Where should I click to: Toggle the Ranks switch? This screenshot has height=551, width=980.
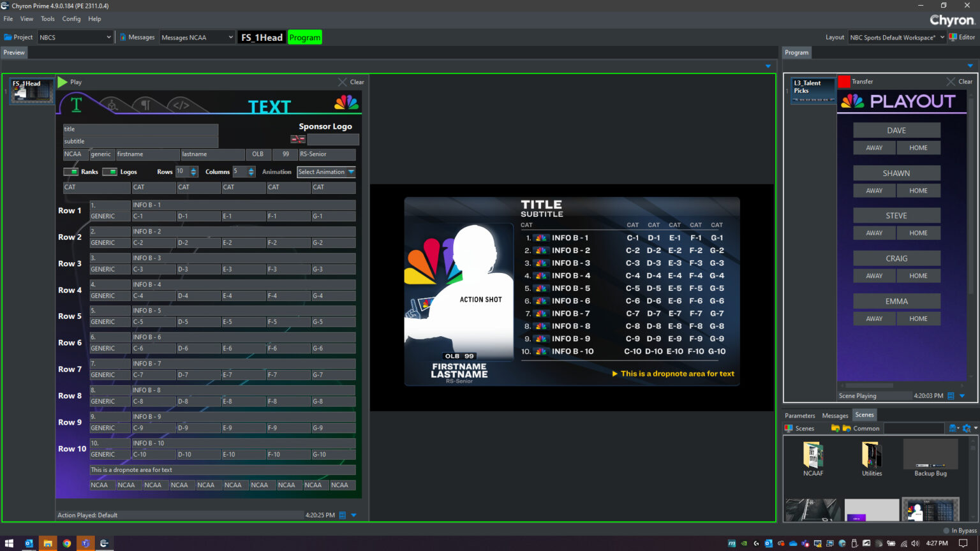pos(71,172)
